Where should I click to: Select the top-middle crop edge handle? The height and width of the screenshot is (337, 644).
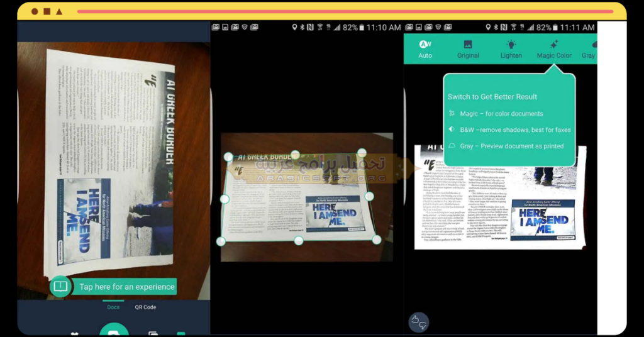295,155
